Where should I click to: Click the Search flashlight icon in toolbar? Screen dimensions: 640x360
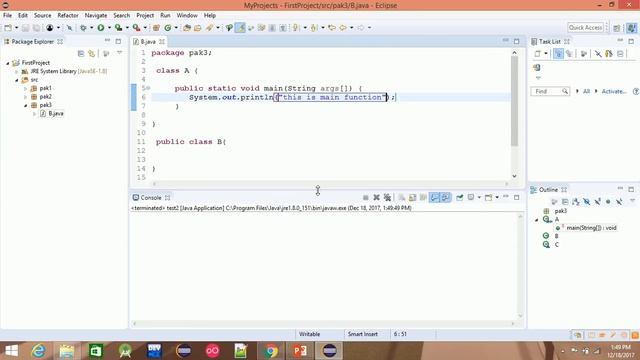(209, 28)
